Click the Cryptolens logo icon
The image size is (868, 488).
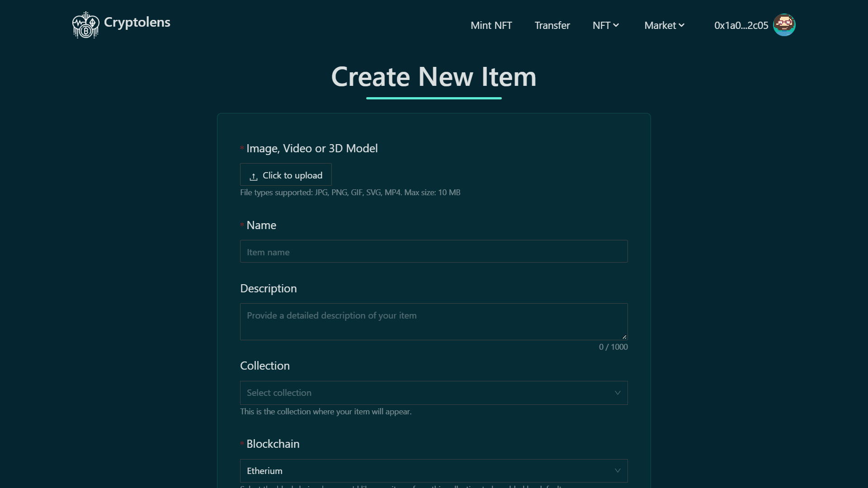tap(85, 25)
